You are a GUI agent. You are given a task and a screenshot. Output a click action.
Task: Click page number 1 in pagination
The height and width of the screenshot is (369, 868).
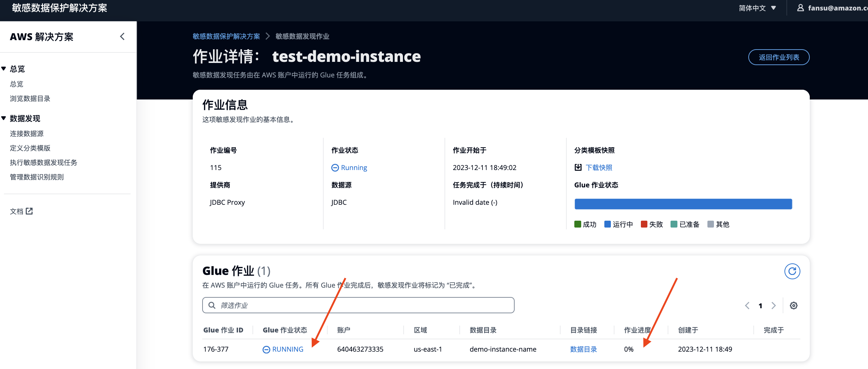point(760,306)
